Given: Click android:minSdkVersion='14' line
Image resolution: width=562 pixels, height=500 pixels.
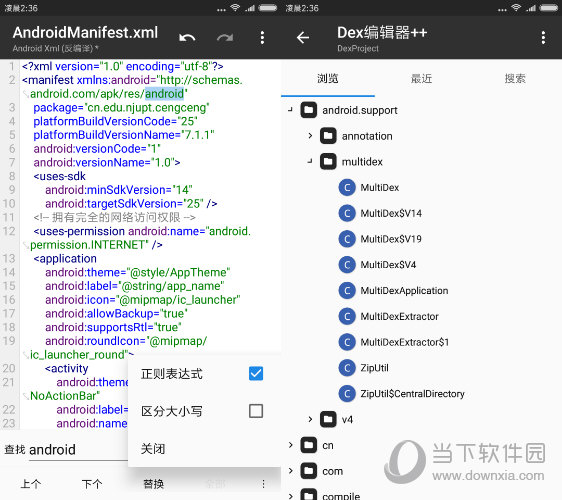Looking at the screenshot, I should pyautogui.click(x=119, y=190).
